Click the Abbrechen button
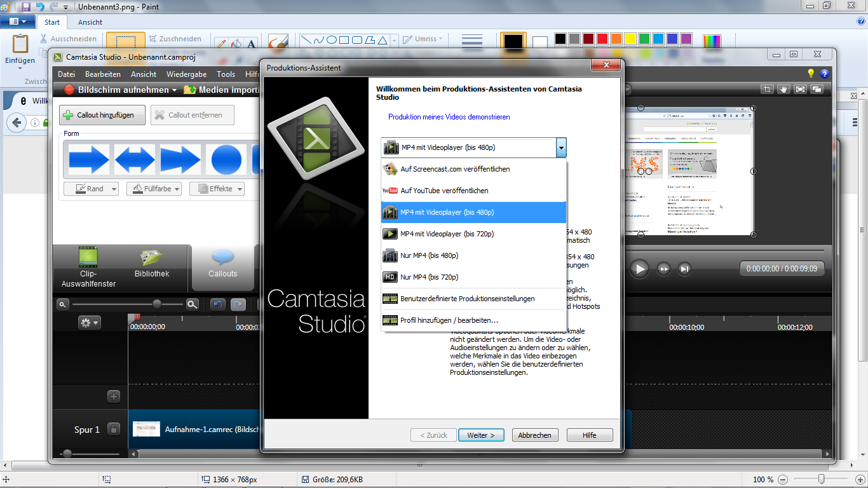Screen dimensions: 868x488 tap(534, 435)
